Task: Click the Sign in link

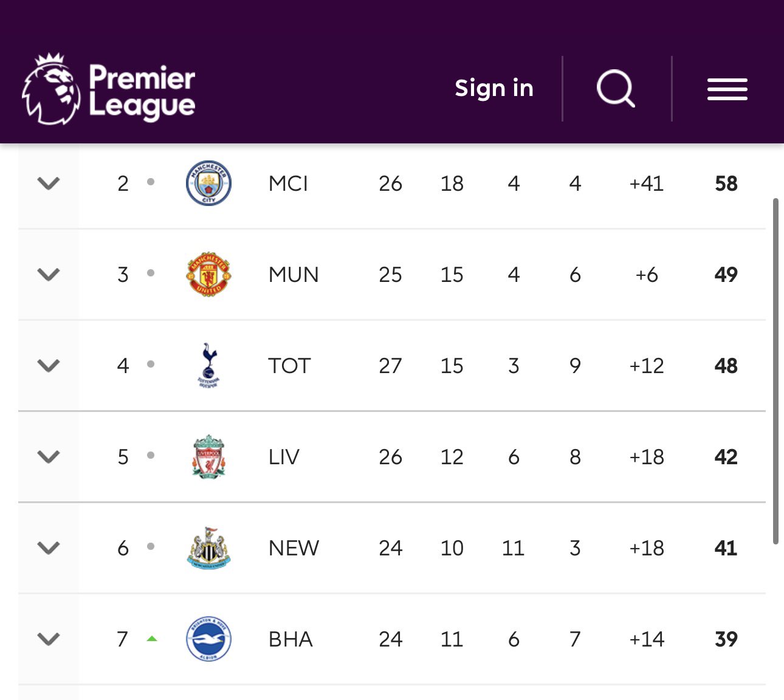Action: (494, 89)
